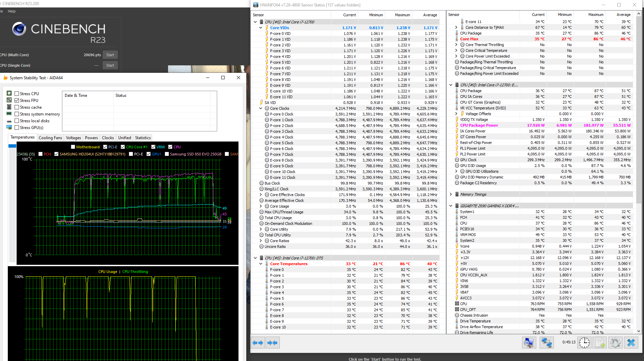Click the Maximum column header in left sensor pane
The image size is (644, 361).
(402, 15)
